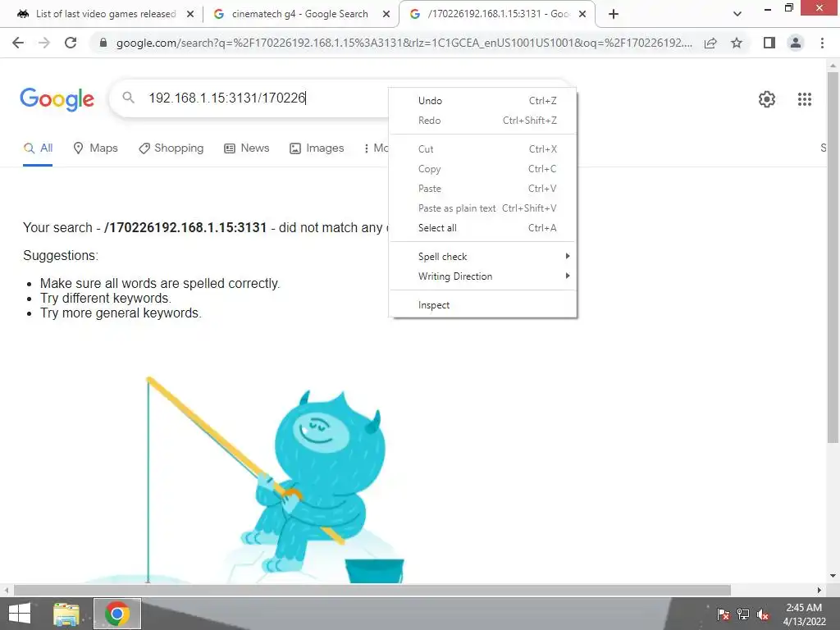
Task: Go back with the browser back arrow
Action: (x=18, y=43)
